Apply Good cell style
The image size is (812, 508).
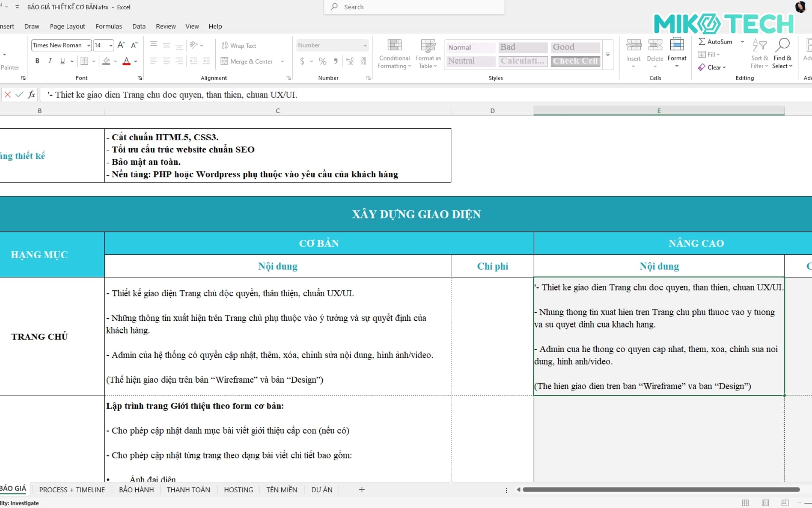click(x=576, y=47)
